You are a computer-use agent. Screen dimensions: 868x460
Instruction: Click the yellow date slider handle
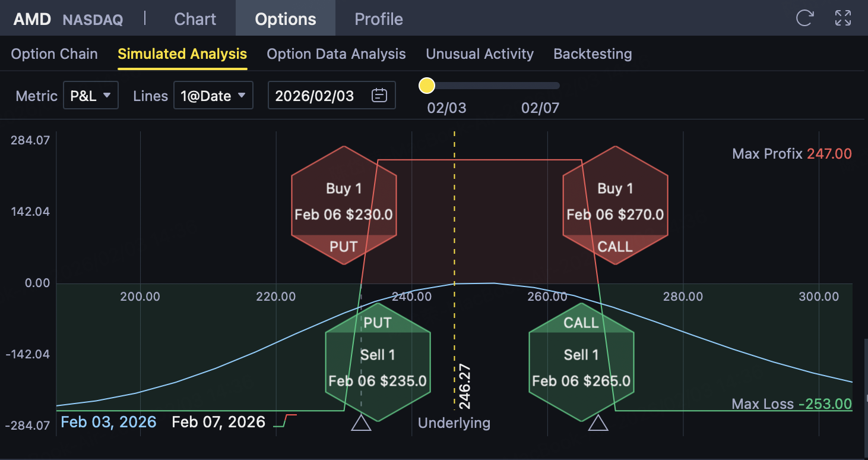point(427,86)
